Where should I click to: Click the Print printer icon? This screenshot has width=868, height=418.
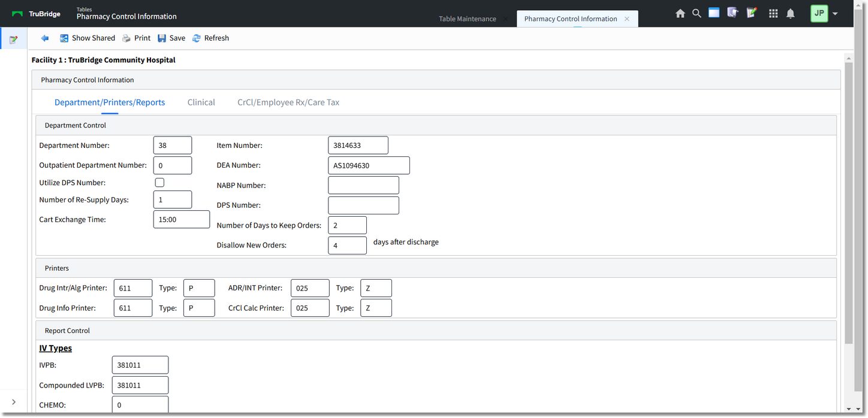click(x=126, y=38)
